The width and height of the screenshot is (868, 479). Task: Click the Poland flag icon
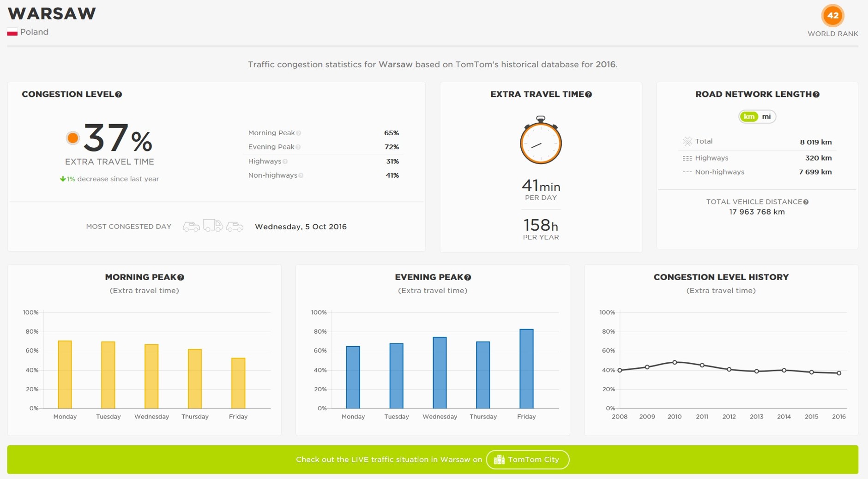tap(12, 32)
